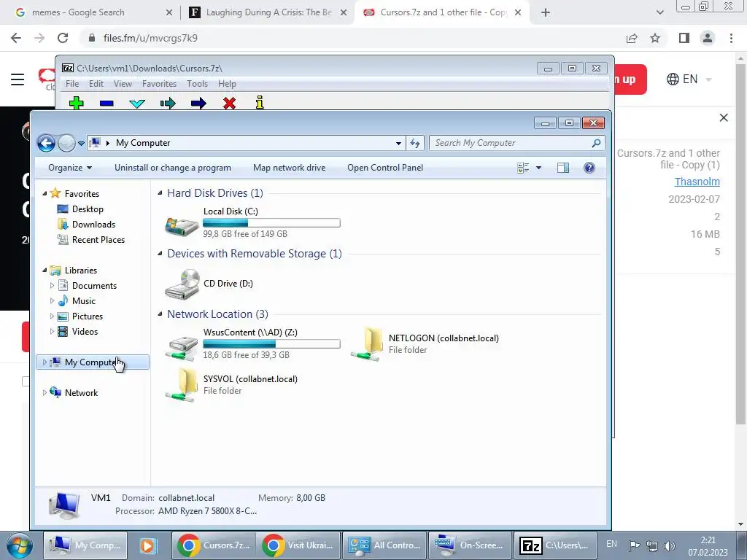Open the address bar history dropdown arrow
The image size is (747, 560).
click(x=398, y=143)
